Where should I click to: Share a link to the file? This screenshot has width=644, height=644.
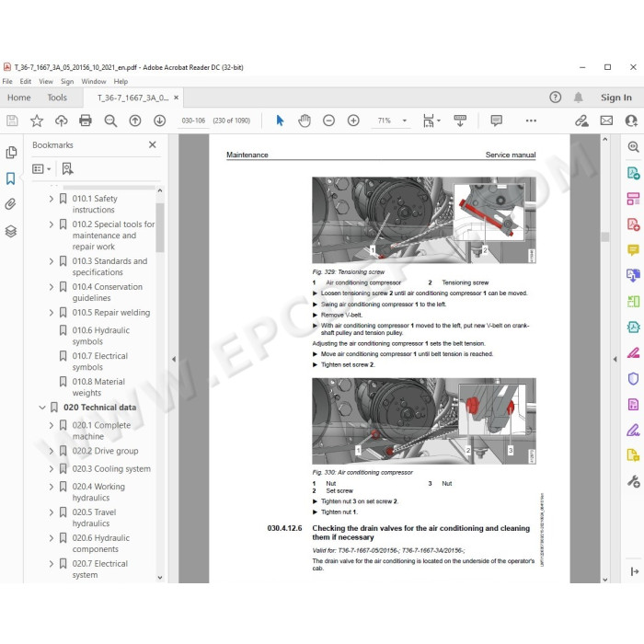581,121
